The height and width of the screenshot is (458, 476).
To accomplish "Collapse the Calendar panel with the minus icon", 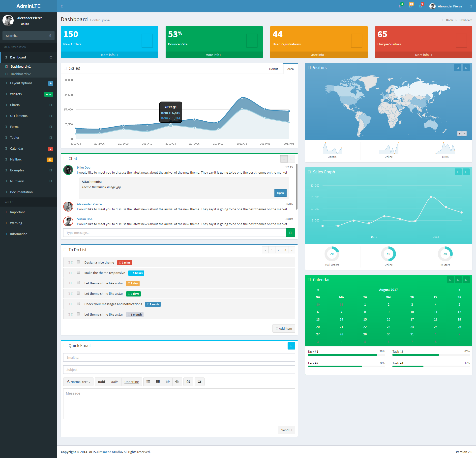I will (458, 280).
